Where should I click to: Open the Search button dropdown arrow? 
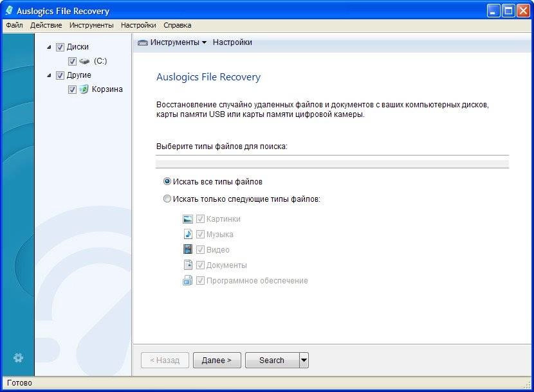pyautogui.click(x=304, y=360)
